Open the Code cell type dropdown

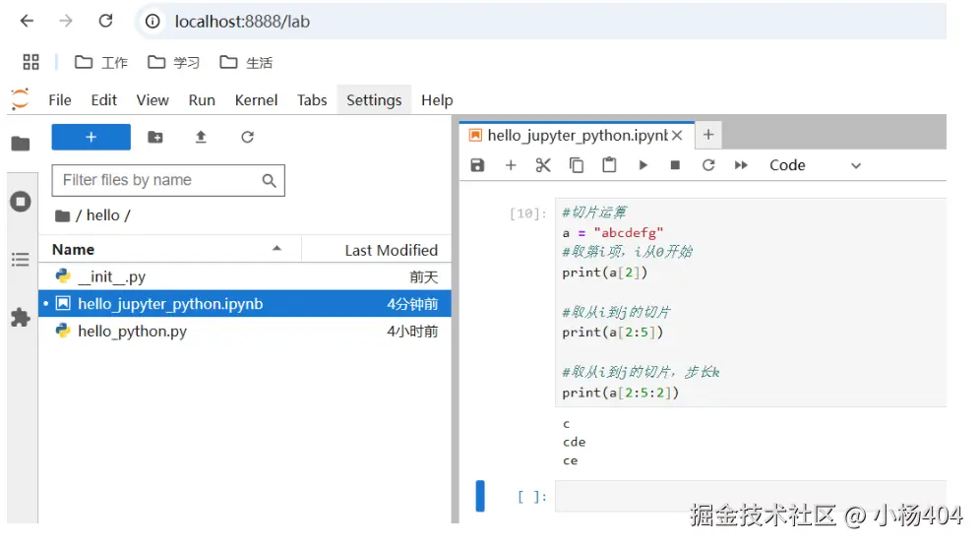(x=815, y=165)
